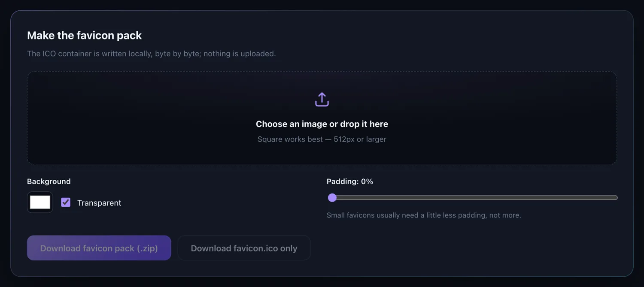
Task: Choose "Download favicon.ico only"
Action: point(244,248)
